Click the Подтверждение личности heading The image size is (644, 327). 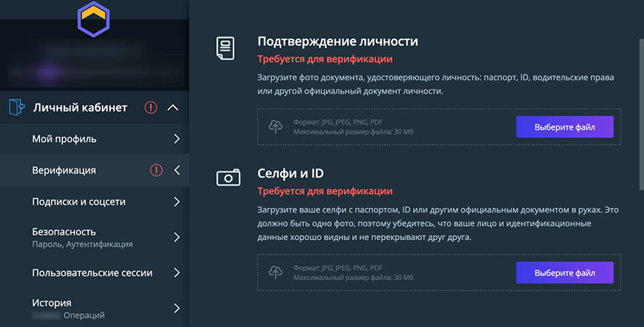click(338, 41)
